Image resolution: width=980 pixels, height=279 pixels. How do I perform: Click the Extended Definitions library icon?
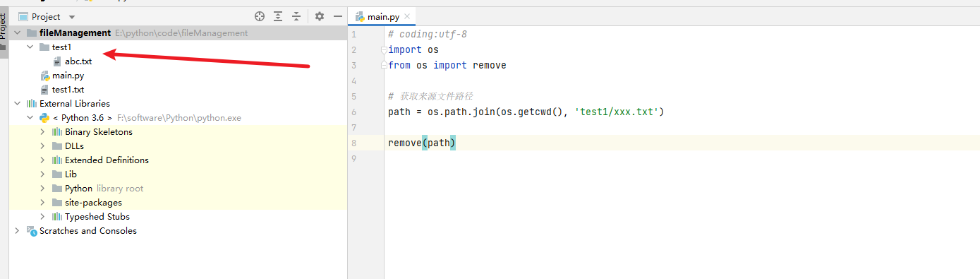[57, 160]
